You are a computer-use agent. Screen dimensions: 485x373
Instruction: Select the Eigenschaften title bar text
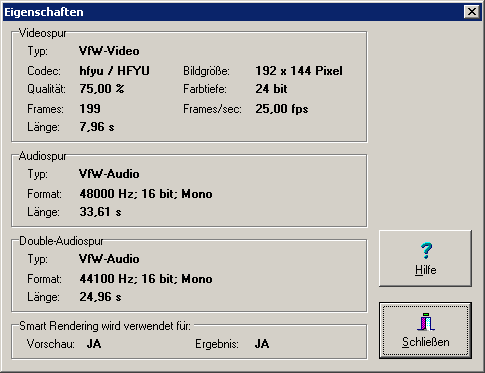(x=44, y=12)
